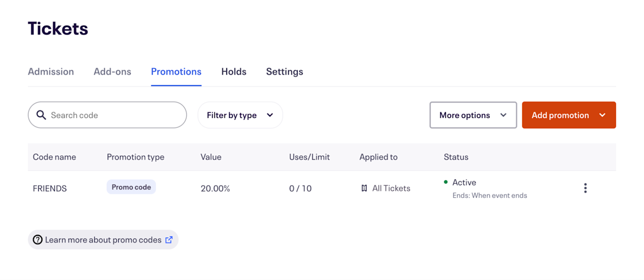
Task: Switch to the Admission tab
Action: click(x=51, y=72)
